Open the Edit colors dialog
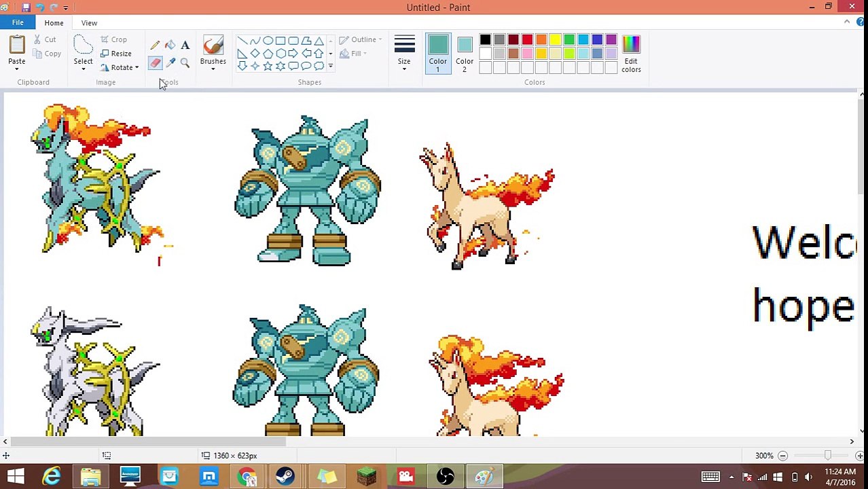 [631, 54]
